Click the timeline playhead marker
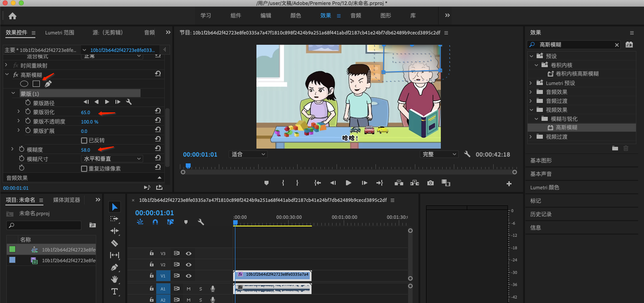 click(235, 222)
